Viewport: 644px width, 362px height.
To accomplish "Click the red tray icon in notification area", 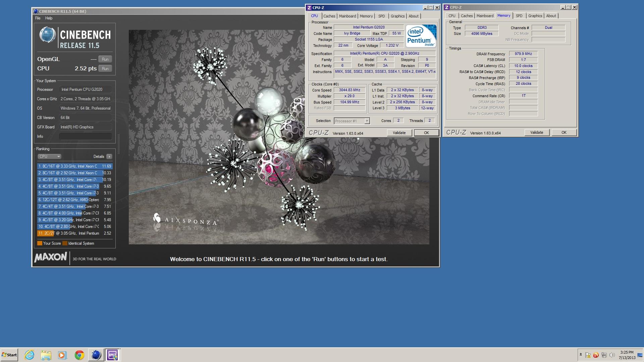I will point(596,355).
